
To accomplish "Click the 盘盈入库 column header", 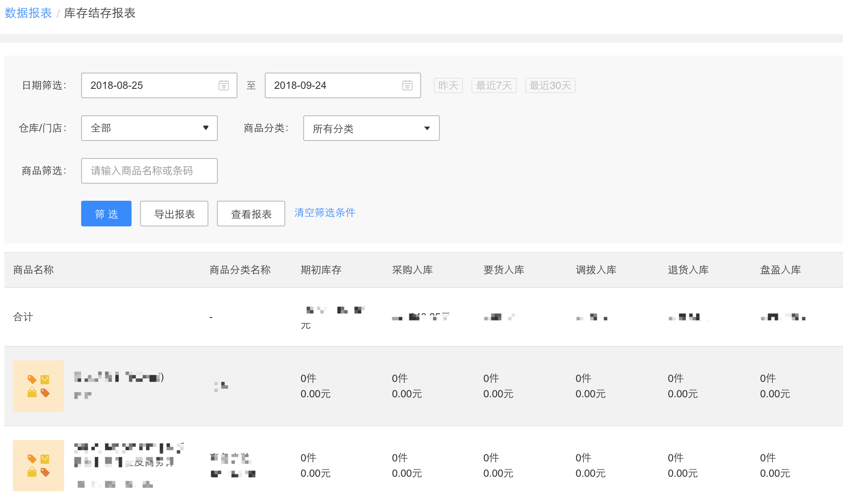I will [781, 270].
